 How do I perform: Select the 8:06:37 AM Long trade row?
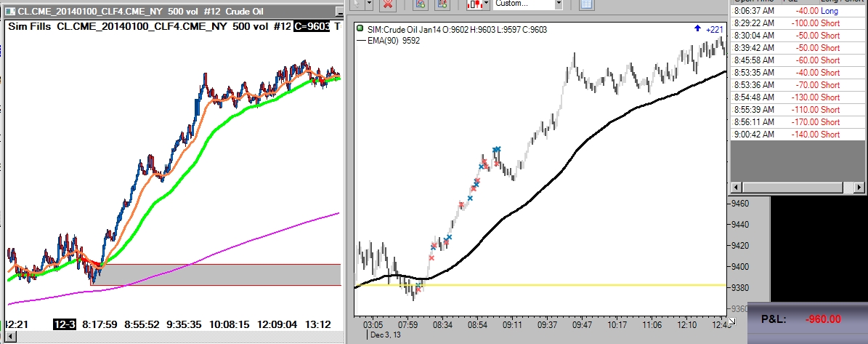[797, 10]
